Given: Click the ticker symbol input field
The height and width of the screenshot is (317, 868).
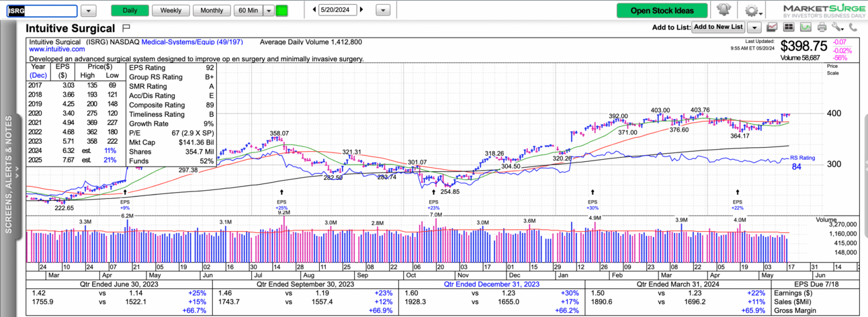Looking at the screenshot, I should [42, 11].
